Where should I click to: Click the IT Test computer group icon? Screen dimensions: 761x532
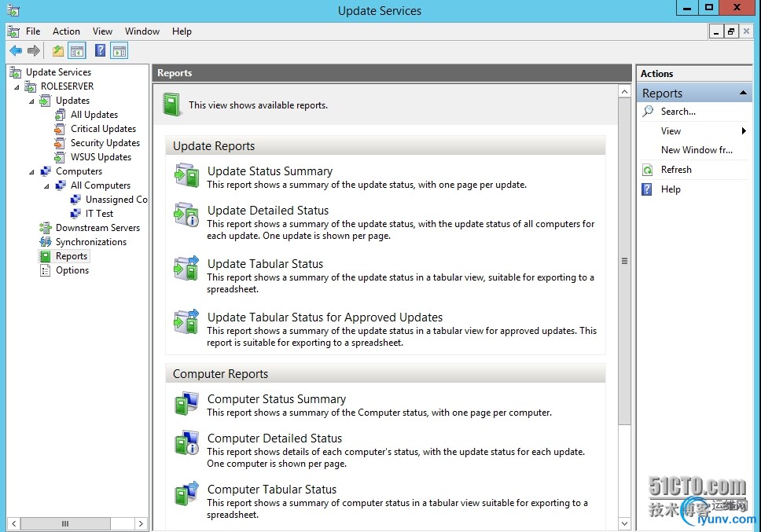[x=75, y=214]
